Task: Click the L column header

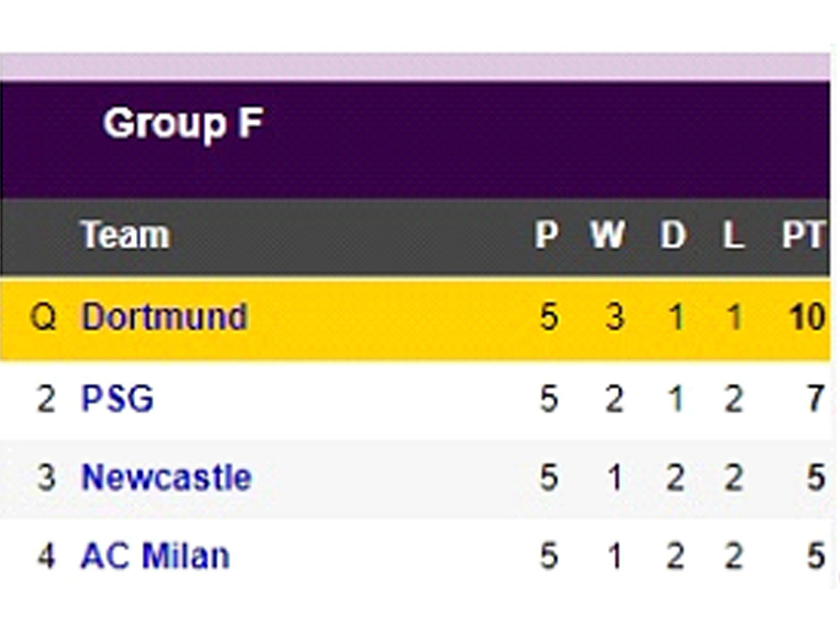Action: pyautogui.click(x=733, y=235)
